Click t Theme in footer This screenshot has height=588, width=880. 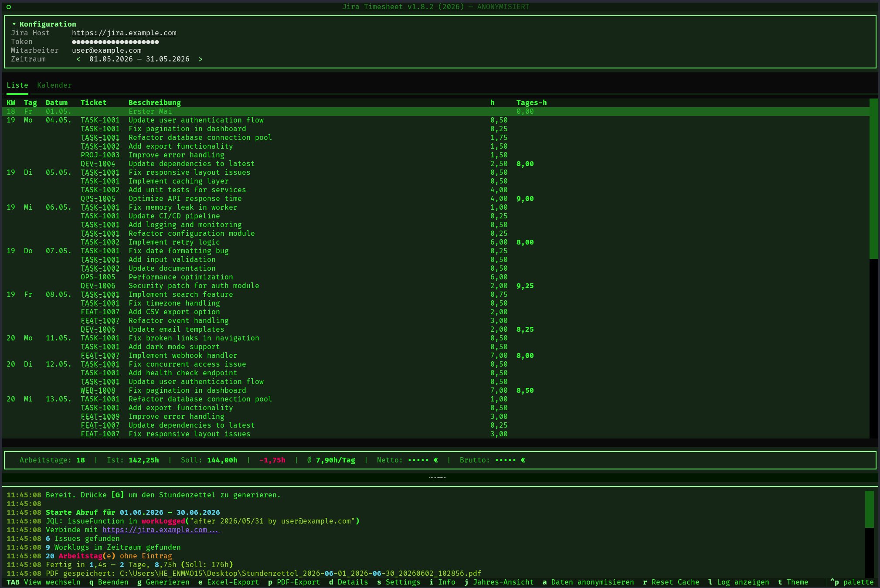pos(793,582)
